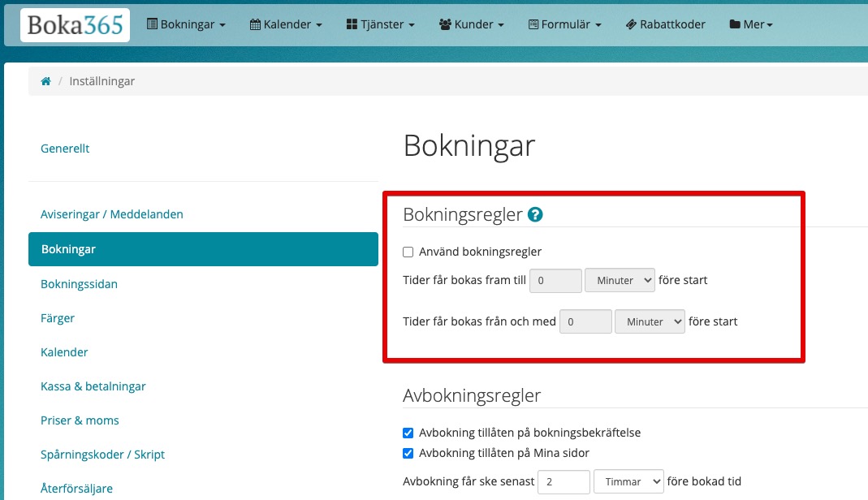Click the home icon in the breadcrumb
The image size is (868, 500).
pos(46,80)
